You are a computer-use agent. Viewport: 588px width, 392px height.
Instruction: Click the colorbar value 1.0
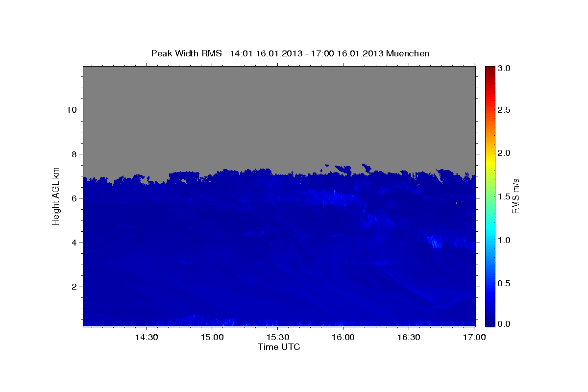(504, 240)
